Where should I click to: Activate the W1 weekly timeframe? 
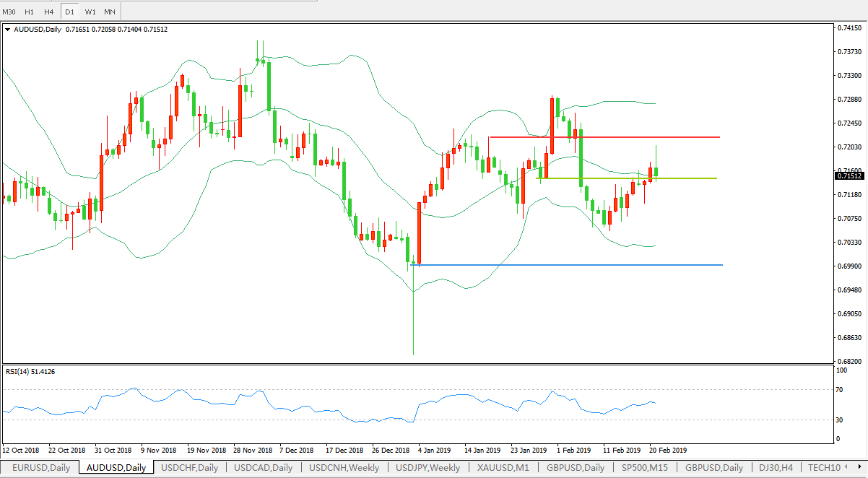coord(90,12)
